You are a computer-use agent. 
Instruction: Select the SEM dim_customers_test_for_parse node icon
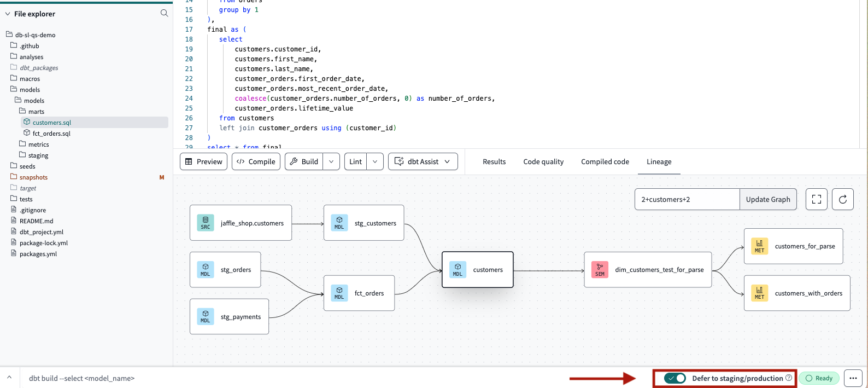pyautogui.click(x=600, y=270)
